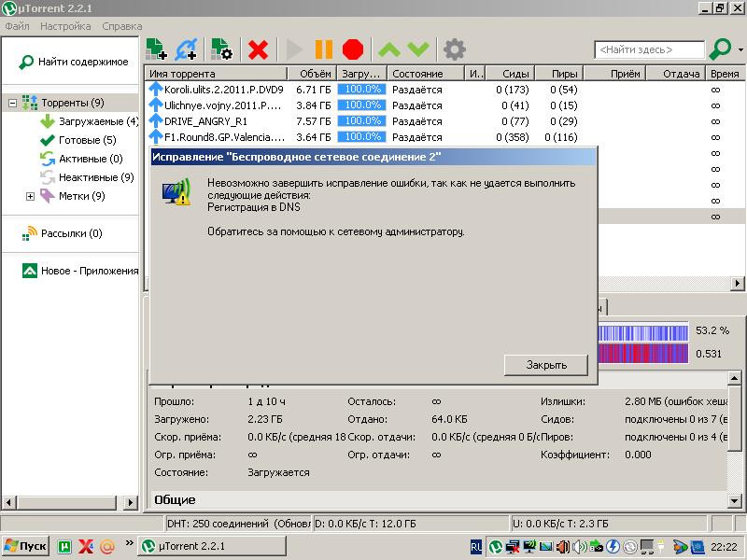This screenshot has width=747, height=560.
Task: Remove torrent with the red X icon
Action: 258,49
